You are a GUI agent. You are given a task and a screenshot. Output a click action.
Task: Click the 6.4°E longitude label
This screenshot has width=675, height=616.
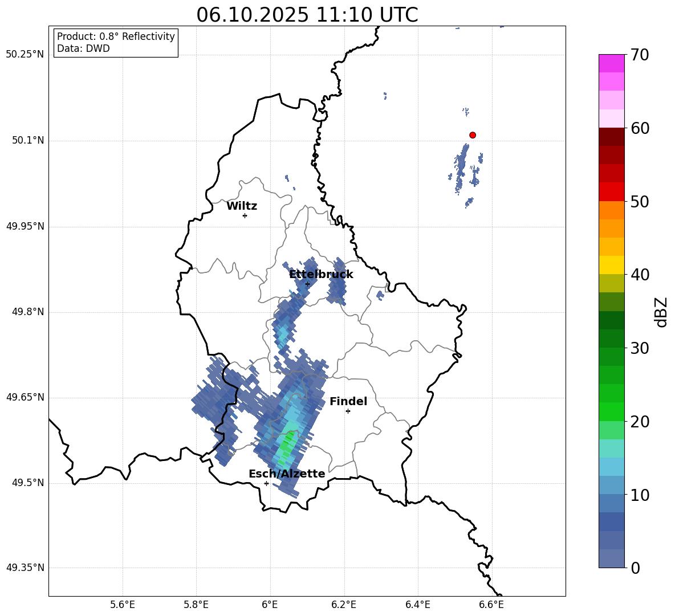[x=417, y=605]
